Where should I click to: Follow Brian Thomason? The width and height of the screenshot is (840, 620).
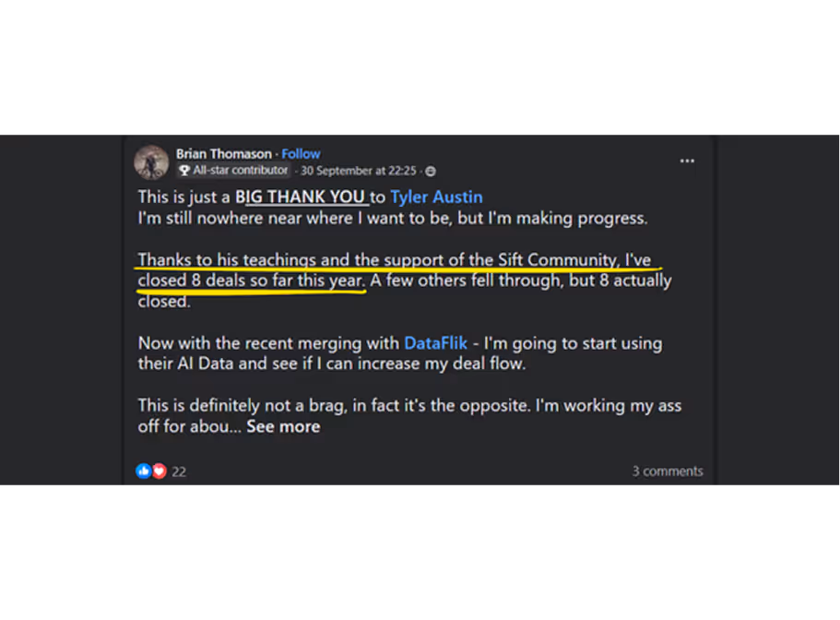tap(302, 154)
